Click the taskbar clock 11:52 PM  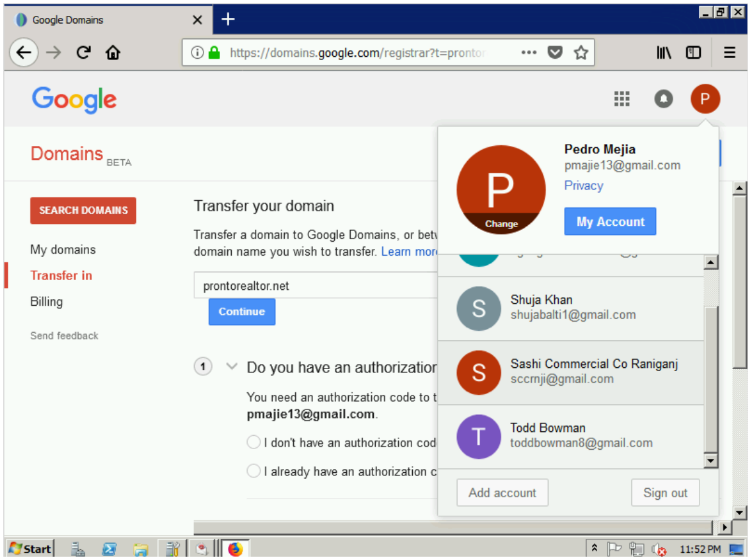(x=699, y=549)
